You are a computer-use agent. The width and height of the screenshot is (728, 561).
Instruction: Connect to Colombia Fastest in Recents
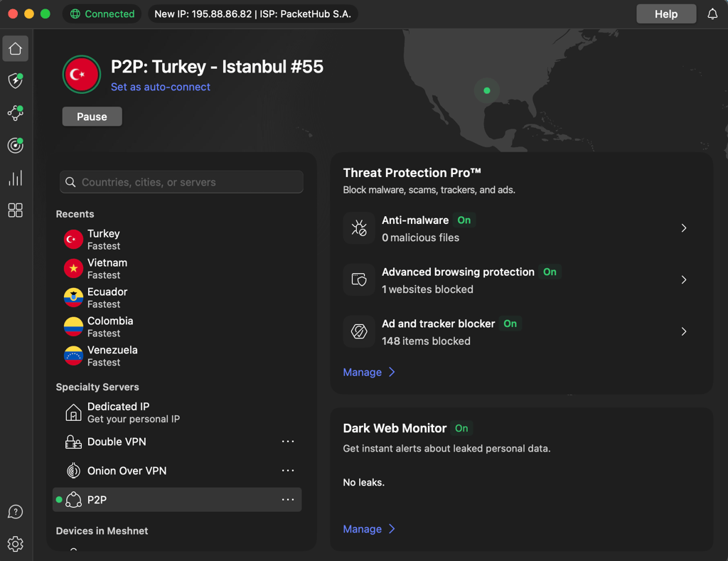(x=177, y=326)
